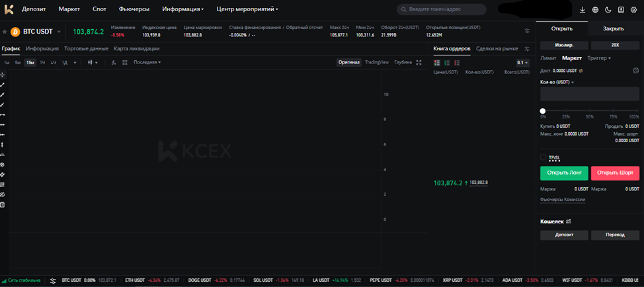Viewport: 644px width, 287px height.
Task: Open the indicators fx icon
Action: (x=114, y=62)
